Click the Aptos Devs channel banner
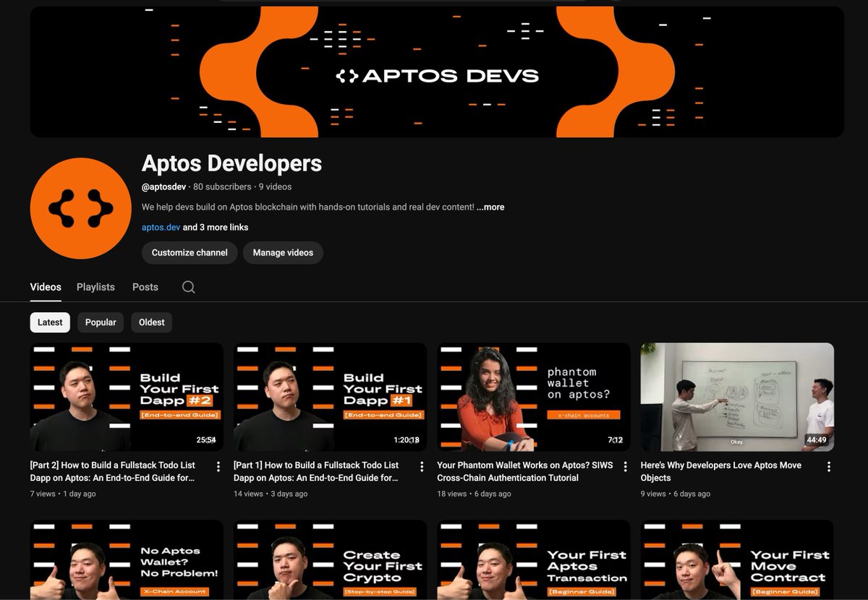Image resolution: width=868 pixels, height=600 pixels. [x=437, y=72]
